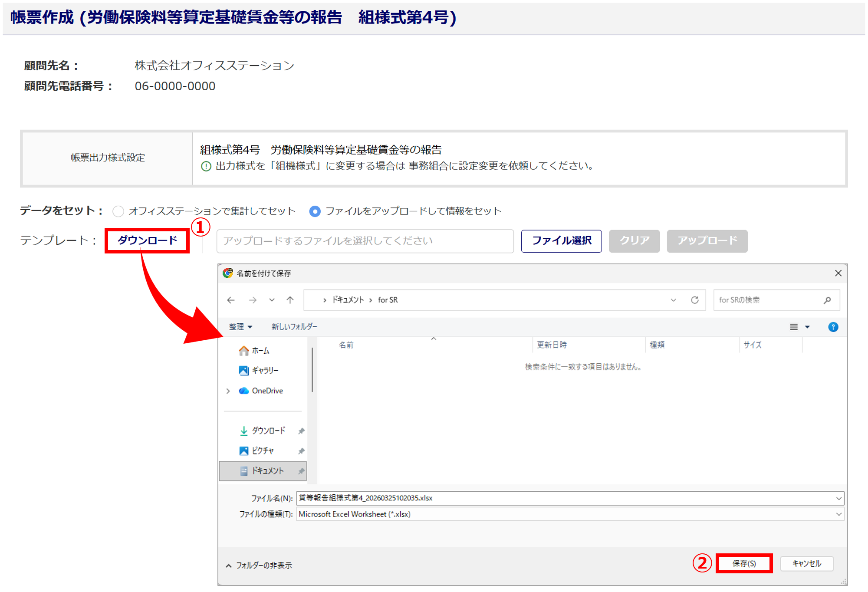Open the recent locations dropdown chevron
Screen dimensions: 868x592
(272, 300)
